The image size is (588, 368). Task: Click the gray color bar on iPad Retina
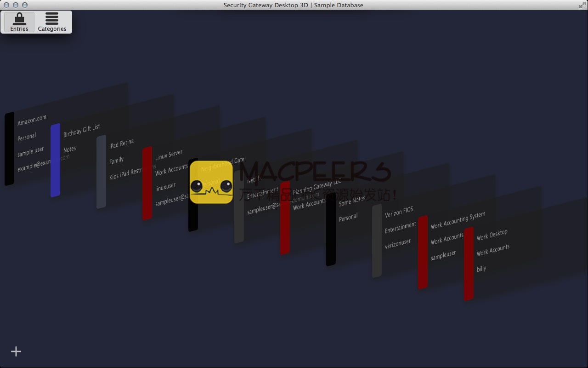coord(101,172)
